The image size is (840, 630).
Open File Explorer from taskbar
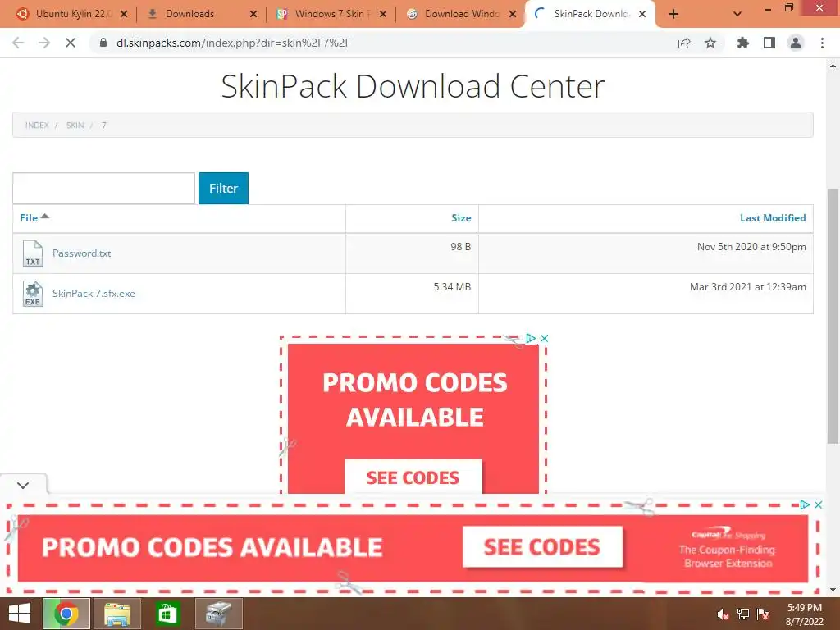(x=117, y=614)
